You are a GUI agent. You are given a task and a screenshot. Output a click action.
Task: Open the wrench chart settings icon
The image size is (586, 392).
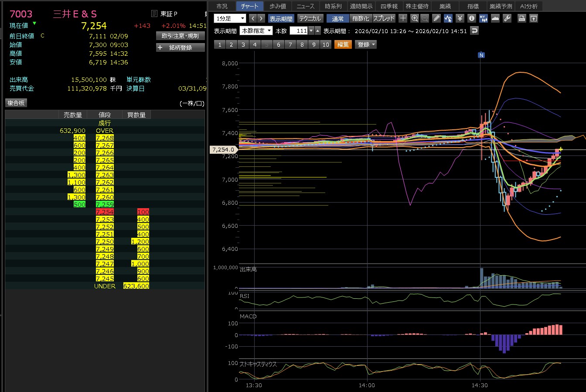pos(507,18)
